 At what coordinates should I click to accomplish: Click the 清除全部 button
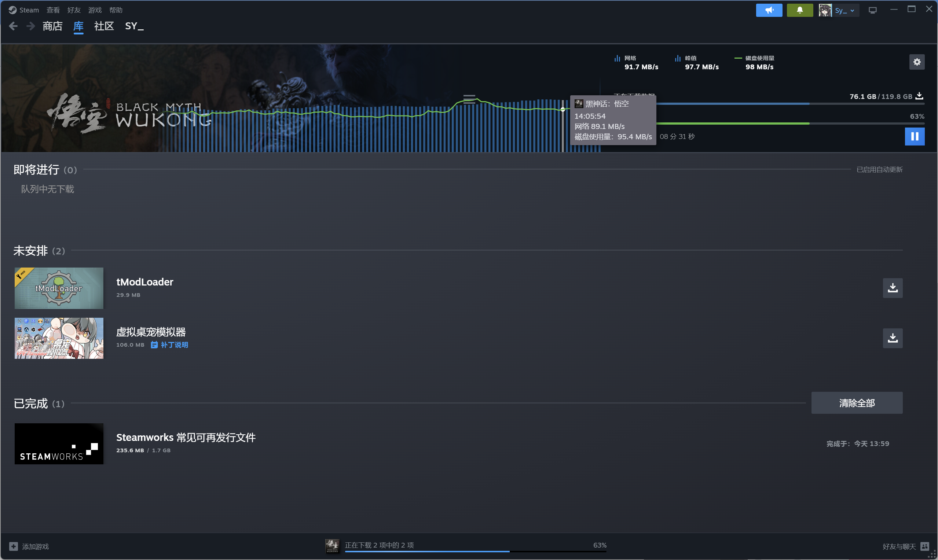click(x=857, y=403)
